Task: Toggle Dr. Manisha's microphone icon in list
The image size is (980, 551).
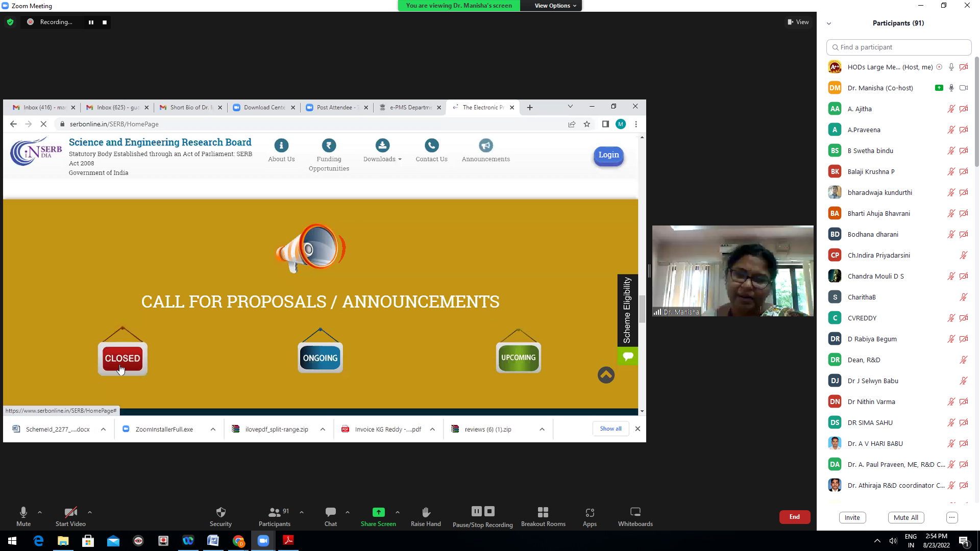Action: [x=951, y=88]
